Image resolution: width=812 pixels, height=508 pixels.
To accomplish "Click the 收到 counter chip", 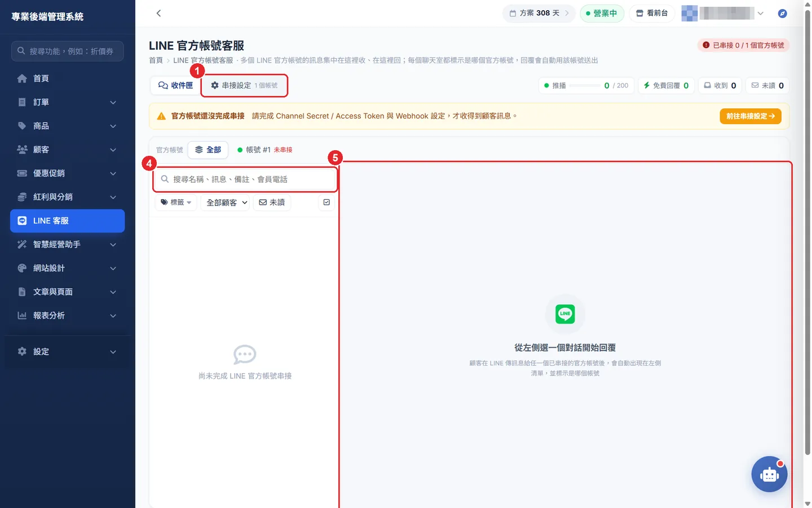I will click(x=720, y=85).
